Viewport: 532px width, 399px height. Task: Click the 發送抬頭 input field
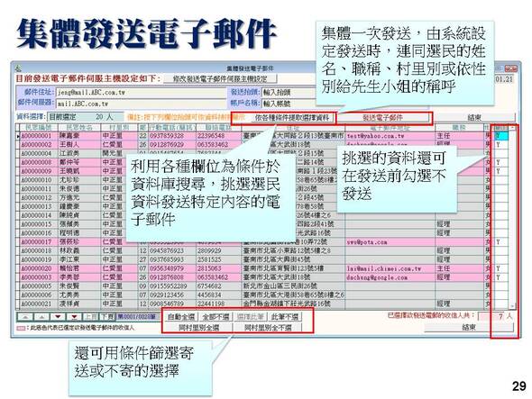click(289, 92)
